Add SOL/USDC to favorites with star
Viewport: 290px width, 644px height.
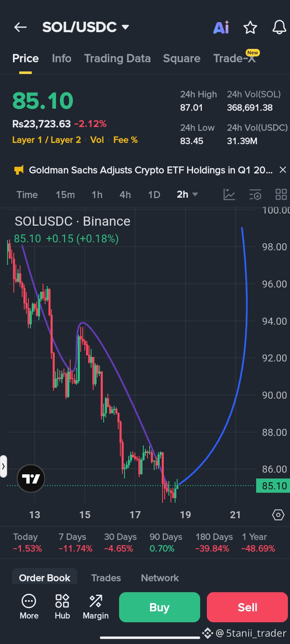pyautogui.click(x=250, y=28)
